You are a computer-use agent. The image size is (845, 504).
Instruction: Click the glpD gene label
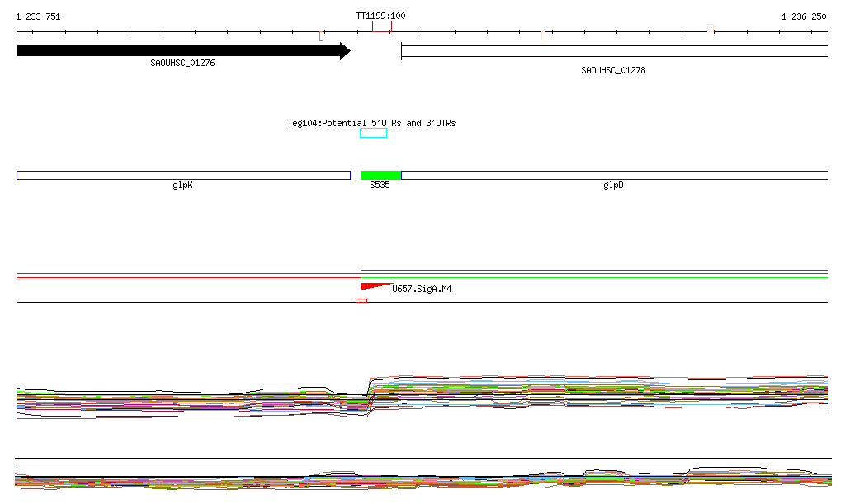pos(613,186)
